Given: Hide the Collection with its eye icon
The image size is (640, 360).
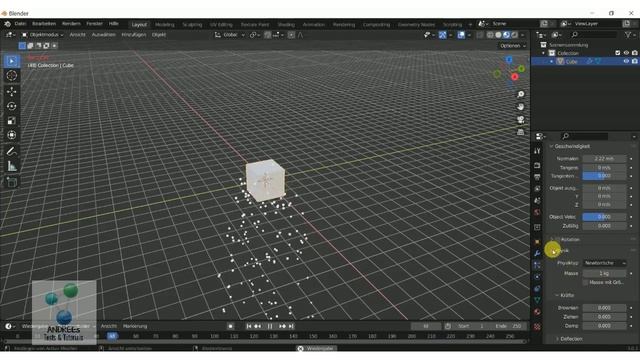Looking at the screenshot, I should click(x=626, y=53).
